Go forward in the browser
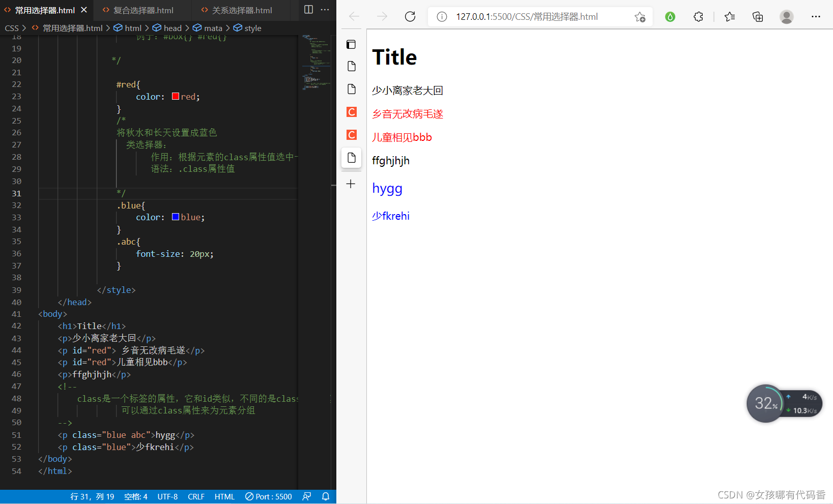Screen dimensions: 833x504 coord(382,16)
